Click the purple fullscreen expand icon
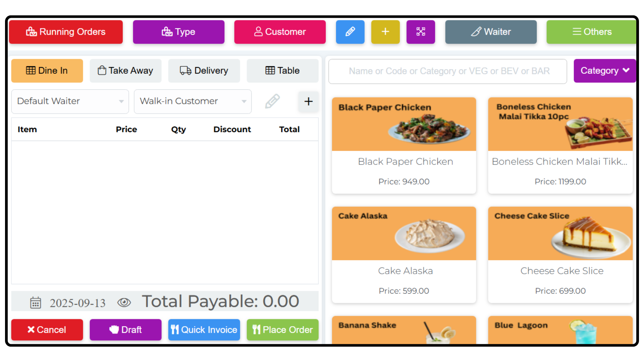644x362 pixels. [421, 32]
